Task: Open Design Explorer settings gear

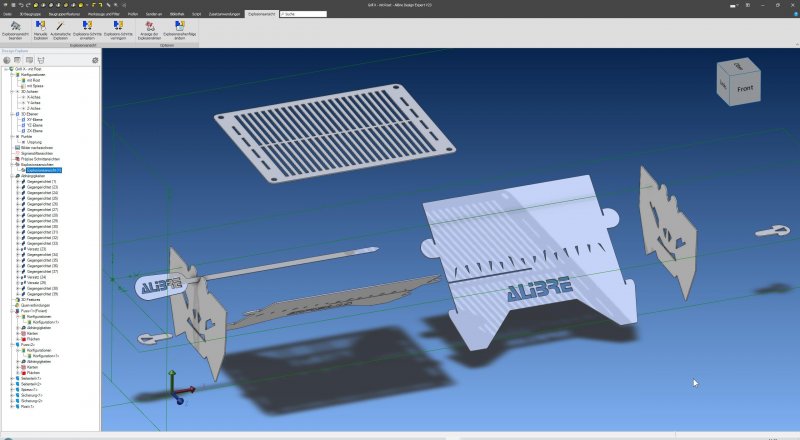Action: click(95, 60)
